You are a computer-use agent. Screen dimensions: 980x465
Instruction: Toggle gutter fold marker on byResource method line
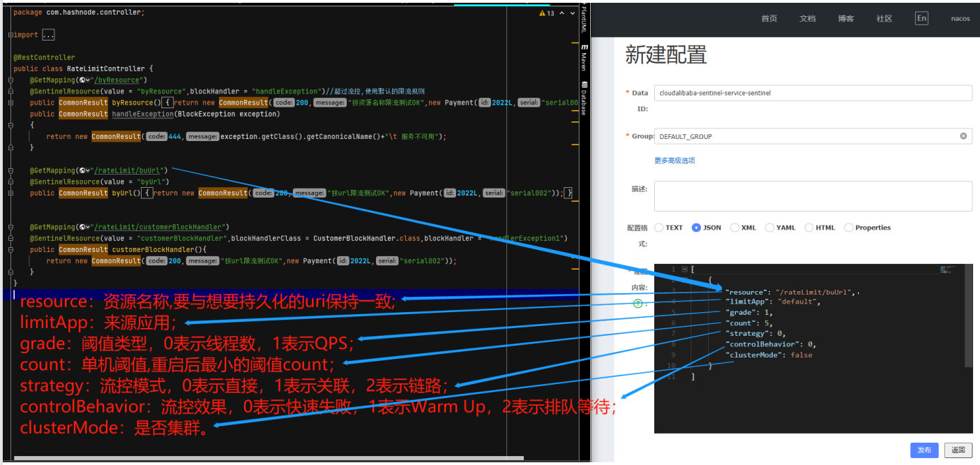click(11, 103)
